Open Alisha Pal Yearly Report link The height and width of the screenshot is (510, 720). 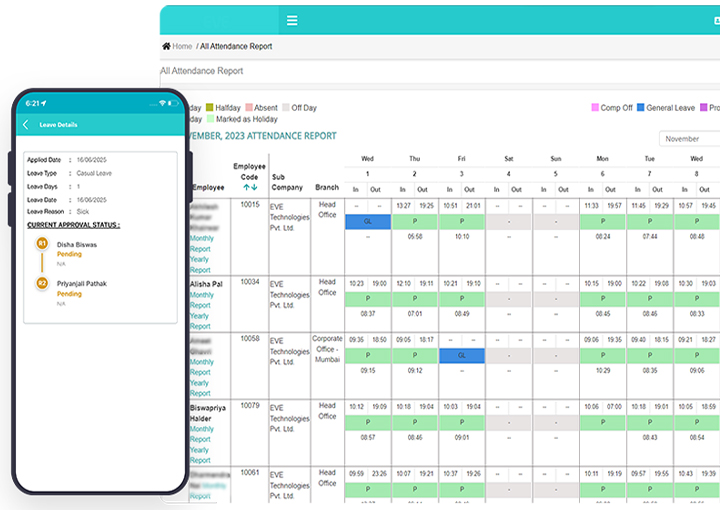click(200, 321)
